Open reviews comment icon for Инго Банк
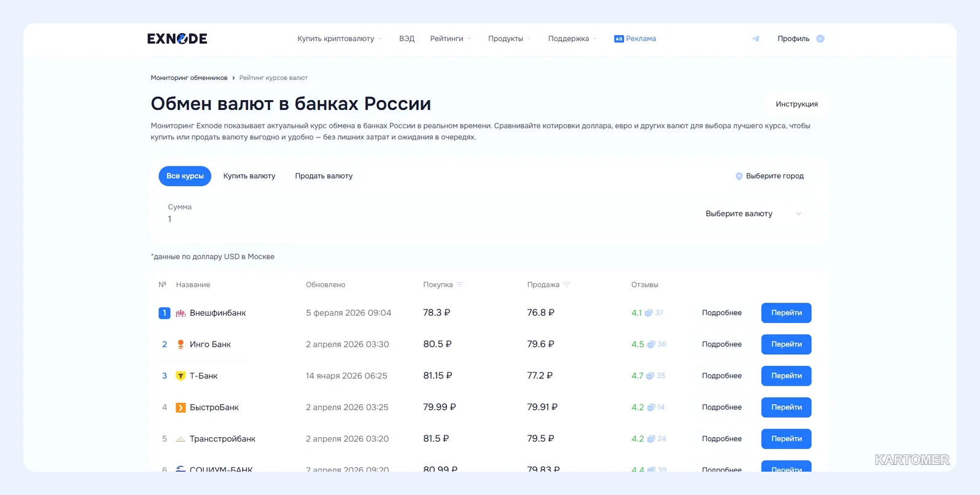This screenshot has width=980, height=495. click(651, 345)
